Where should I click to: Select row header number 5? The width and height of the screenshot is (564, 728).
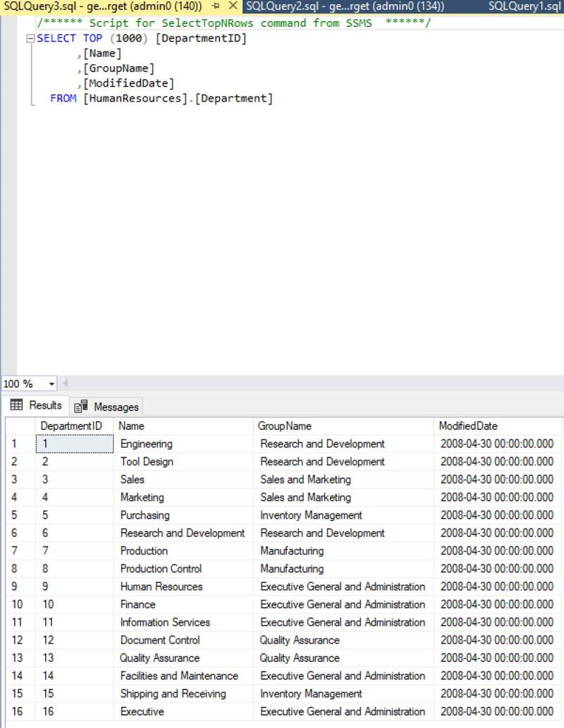(20, 515)
